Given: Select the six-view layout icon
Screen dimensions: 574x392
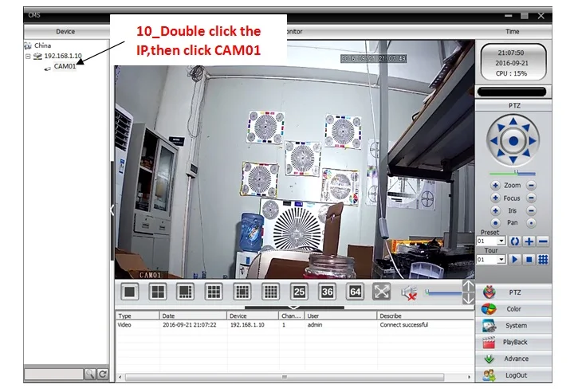Looking at the screenshot, I should click(186, 292).
